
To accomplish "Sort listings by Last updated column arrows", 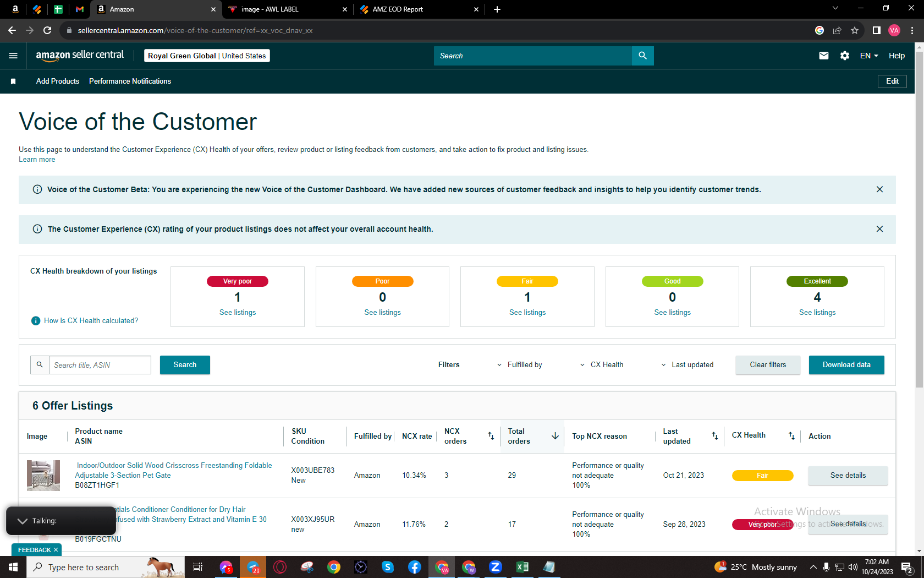I will 715,436.
